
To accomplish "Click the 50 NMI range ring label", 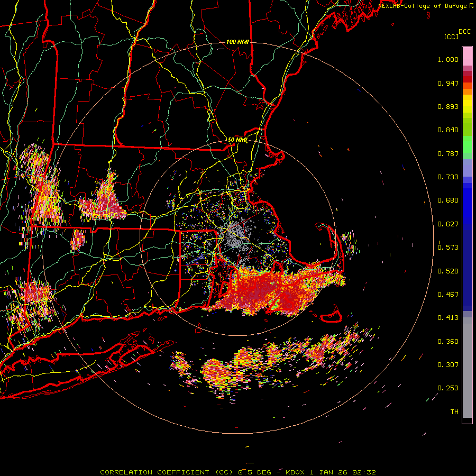I will point(237,140).
